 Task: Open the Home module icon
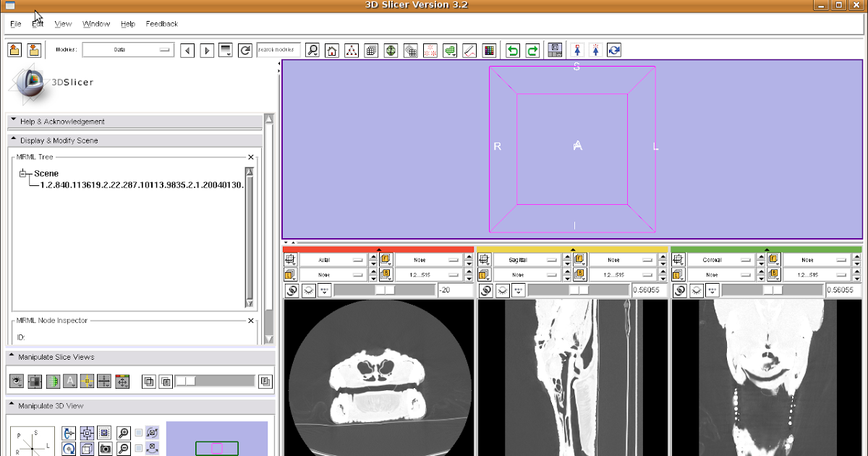[x=332, y=51]
